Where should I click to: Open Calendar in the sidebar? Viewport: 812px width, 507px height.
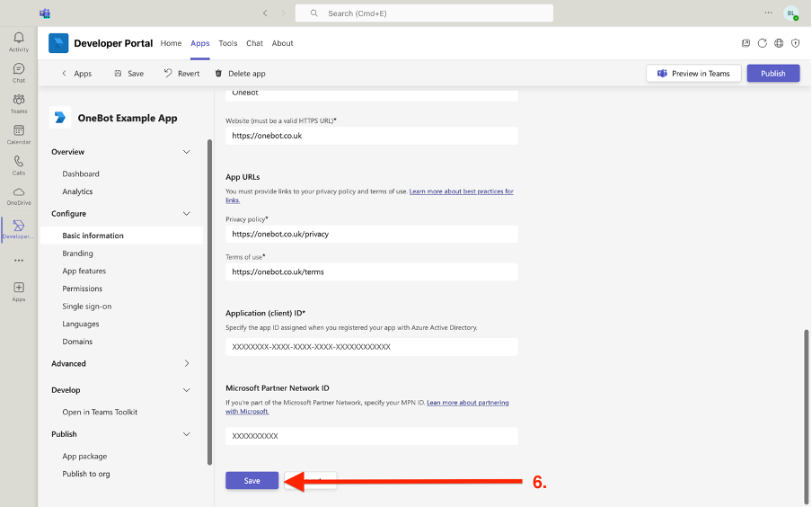[x=19, y=134]
